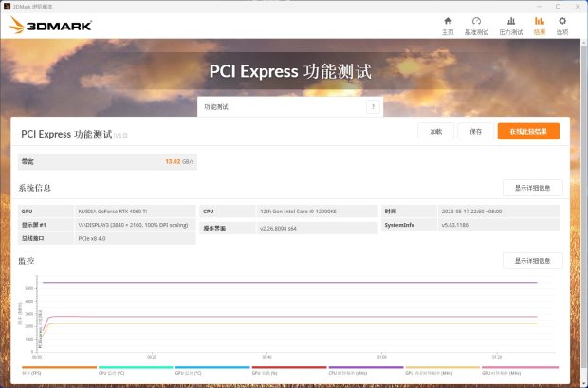The height and width of the screenshot is (388, 588).
Task: Click the 12th Gen Intel Core i9-12900KS value
Action: (298, 212)
